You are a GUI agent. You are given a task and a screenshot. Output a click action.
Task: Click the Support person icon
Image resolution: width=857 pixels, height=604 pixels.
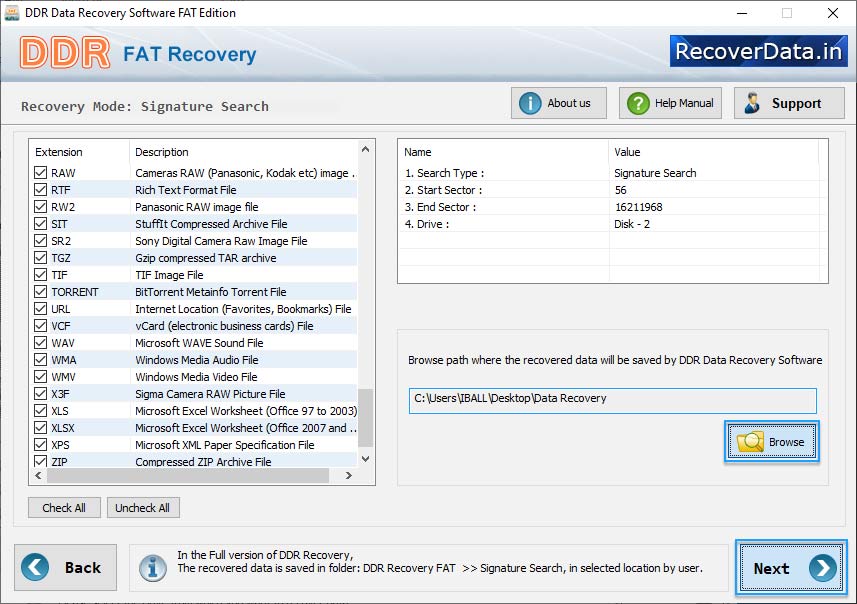pyautogui.click(x=753, y=103)
